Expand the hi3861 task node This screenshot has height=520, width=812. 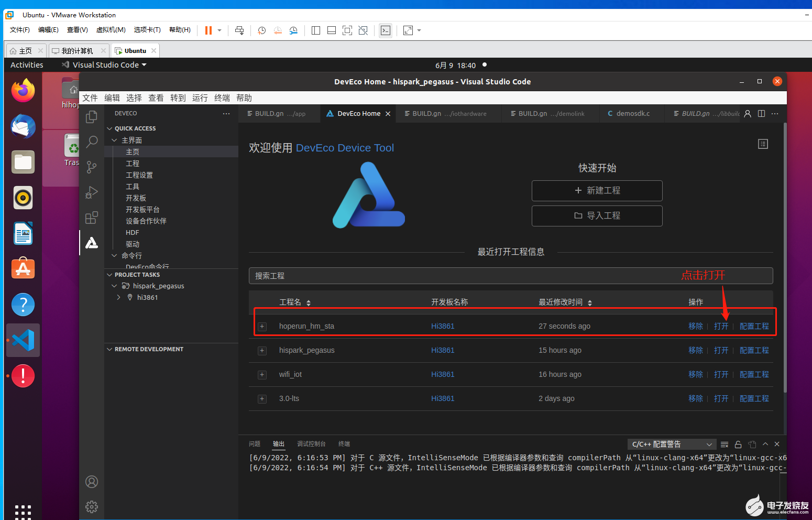118,297
